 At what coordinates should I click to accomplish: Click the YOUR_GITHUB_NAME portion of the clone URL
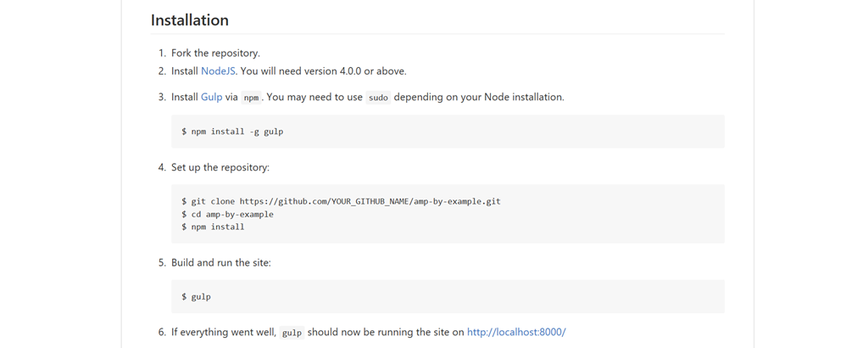371,201
